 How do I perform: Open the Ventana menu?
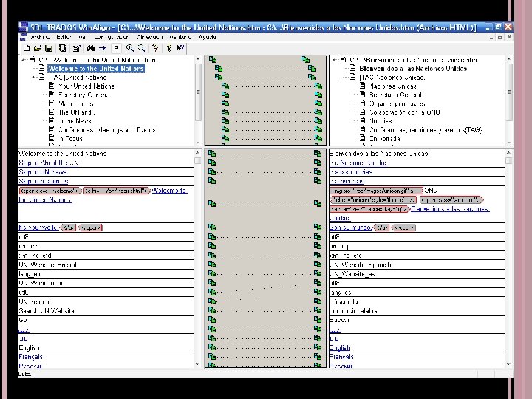(x=180, y=37)
